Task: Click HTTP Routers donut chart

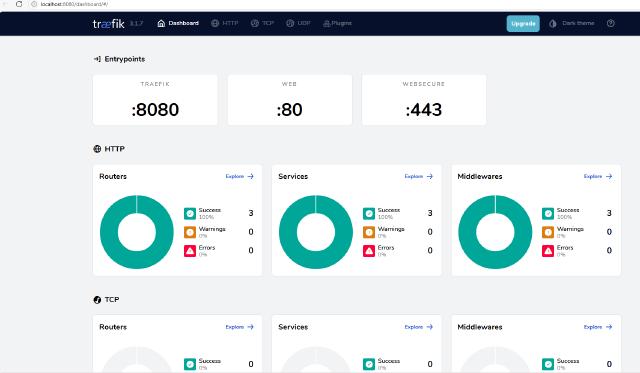Action: (x=137, y=232)
